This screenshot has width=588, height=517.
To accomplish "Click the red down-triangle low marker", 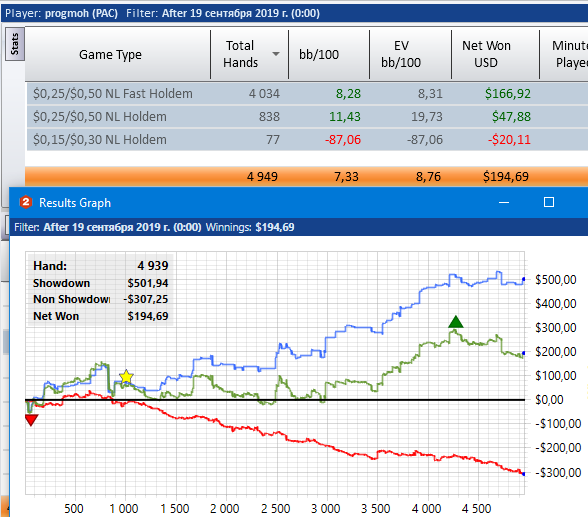I will tap(31, 420).
